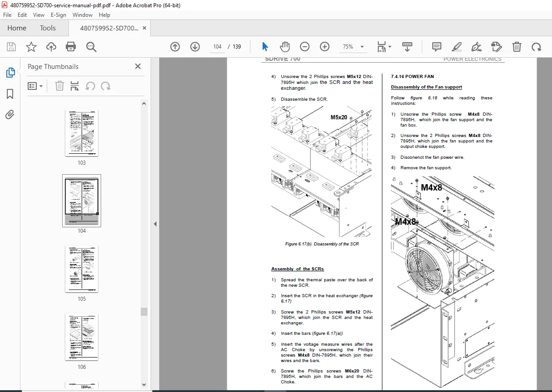
Task: Rotate the selected thumbnail counterclockwise
Action: point(90,86)
